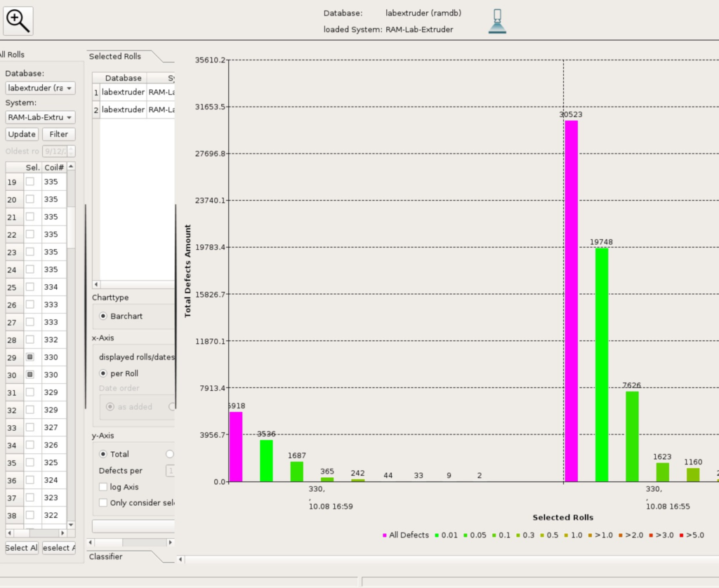The image size is (719, 588).
Task: Click the magenta All Defects legend swatch
Action: pyautogui.click(x=385, y=535)
